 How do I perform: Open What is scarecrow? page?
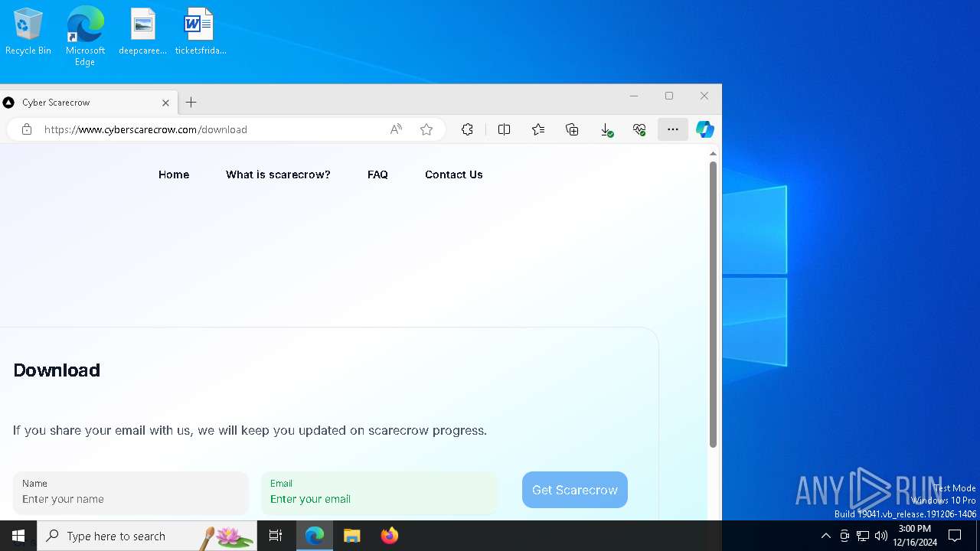point(278,174)
